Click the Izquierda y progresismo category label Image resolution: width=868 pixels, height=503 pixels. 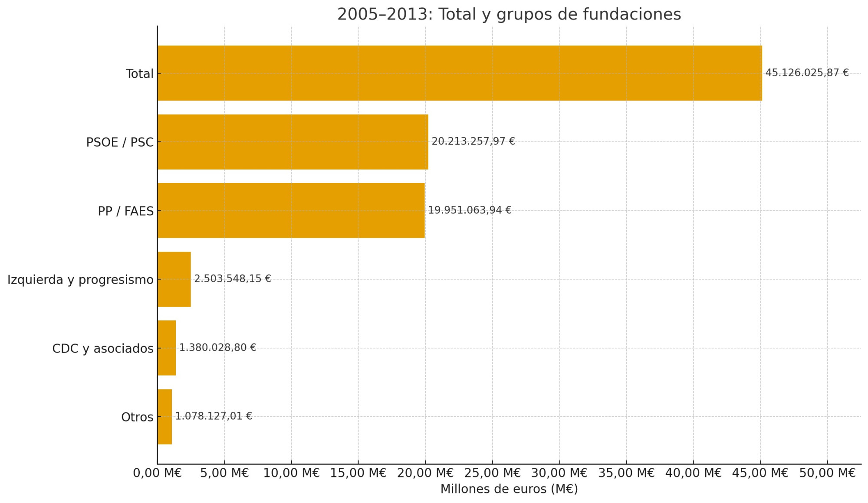pyautogui.click(x=81, y=280)
